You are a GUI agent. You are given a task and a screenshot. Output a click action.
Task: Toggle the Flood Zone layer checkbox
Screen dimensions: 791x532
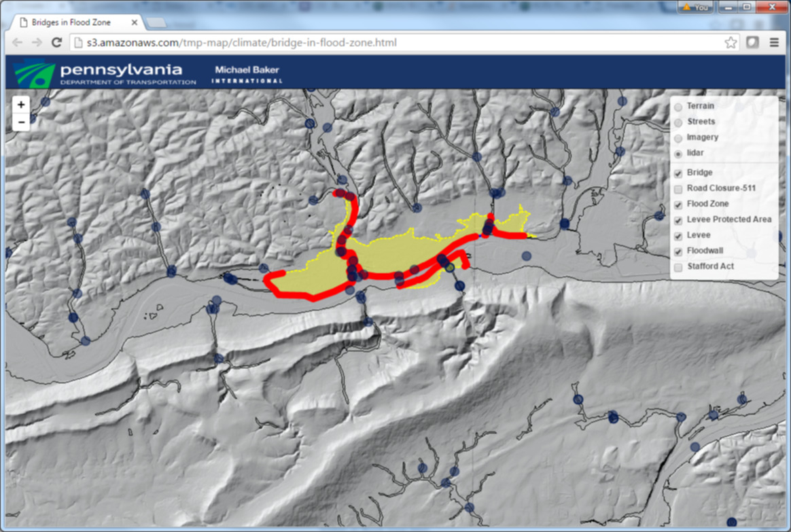click(x=678, y=205)
